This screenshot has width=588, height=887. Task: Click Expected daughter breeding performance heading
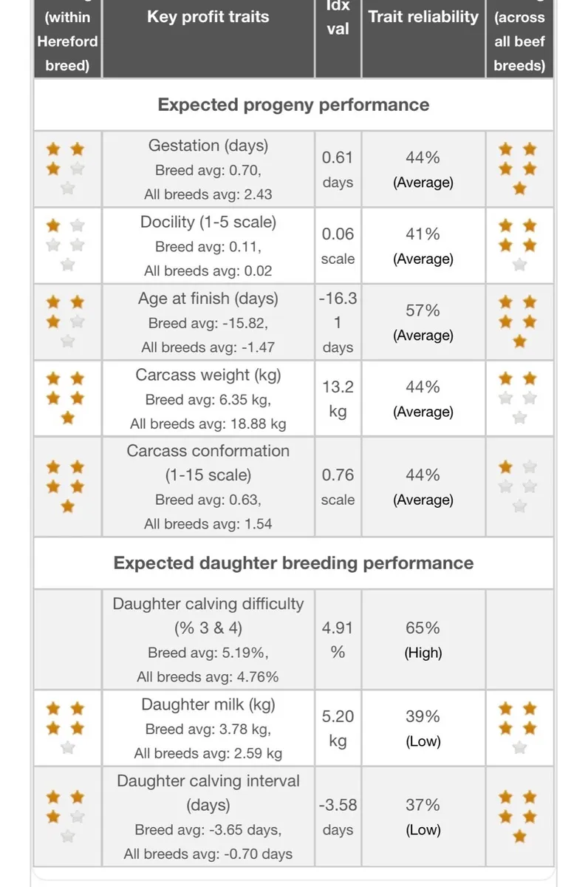pyautogui.click(x=293, y=563)
